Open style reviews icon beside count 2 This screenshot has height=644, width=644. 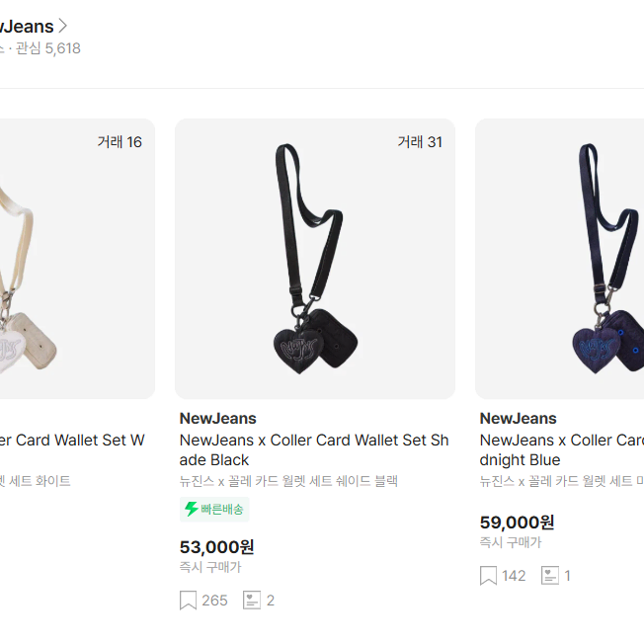tap(252, 601)
